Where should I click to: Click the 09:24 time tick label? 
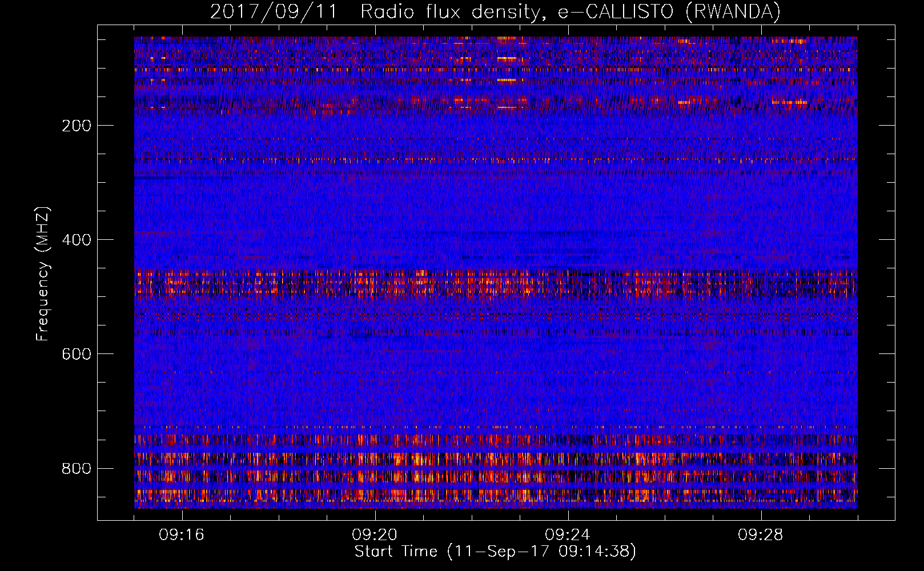pos(568,535)
